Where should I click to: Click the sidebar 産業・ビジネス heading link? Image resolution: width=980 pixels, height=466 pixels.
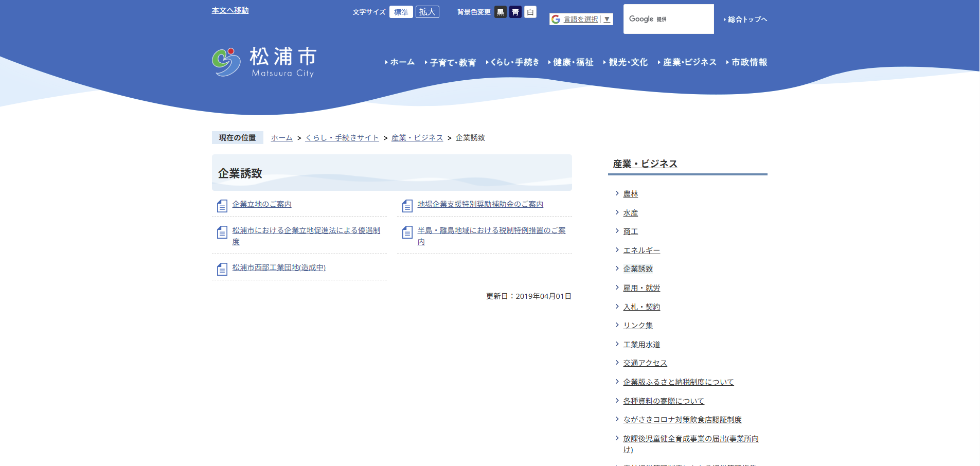point(645,164)
